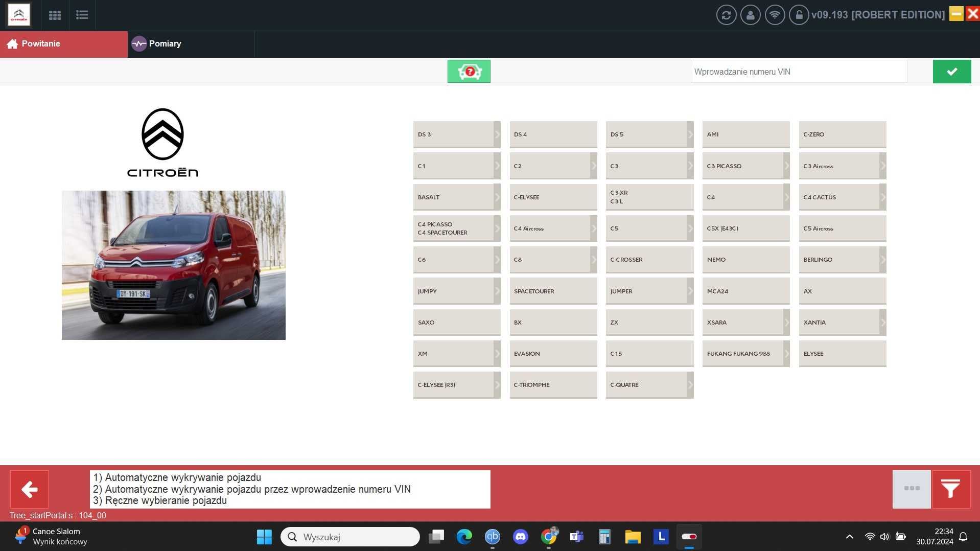Open qBittorrent from taskbar

click(493, 537)
